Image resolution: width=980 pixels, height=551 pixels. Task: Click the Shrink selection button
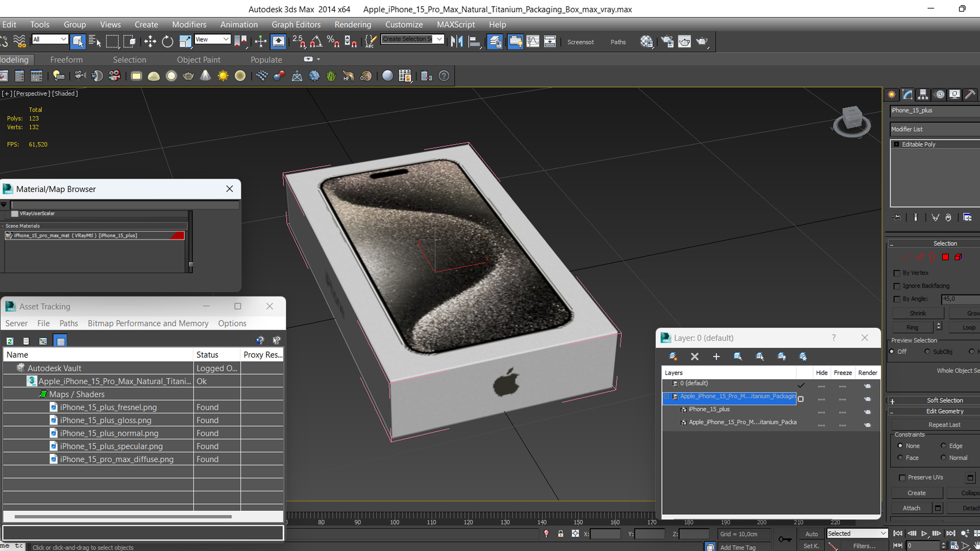tap(918, 313)
